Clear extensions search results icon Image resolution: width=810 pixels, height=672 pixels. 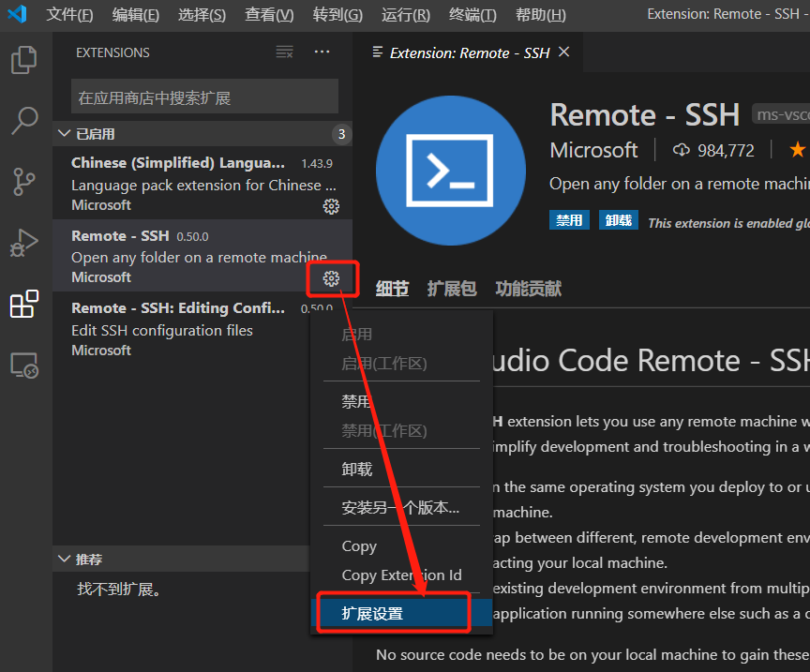285,52
